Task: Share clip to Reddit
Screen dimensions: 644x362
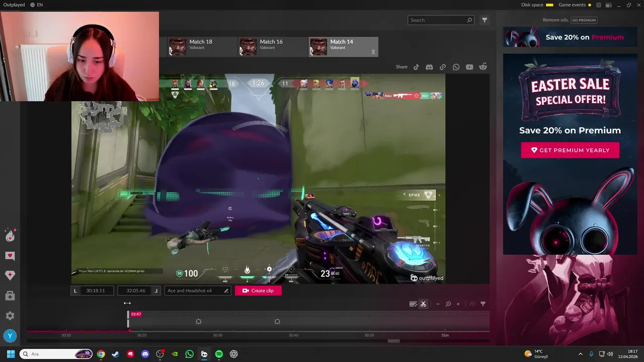Action: click(x=483, y=67)
